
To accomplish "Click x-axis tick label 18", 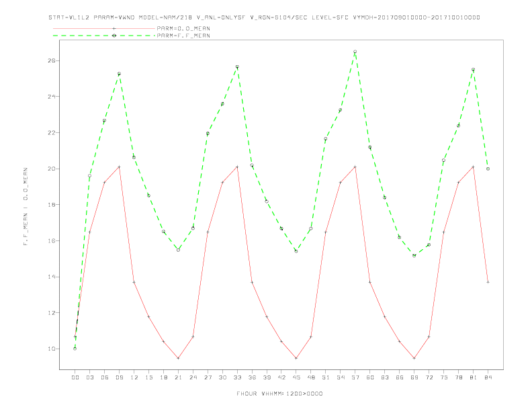I will (163, 377).
